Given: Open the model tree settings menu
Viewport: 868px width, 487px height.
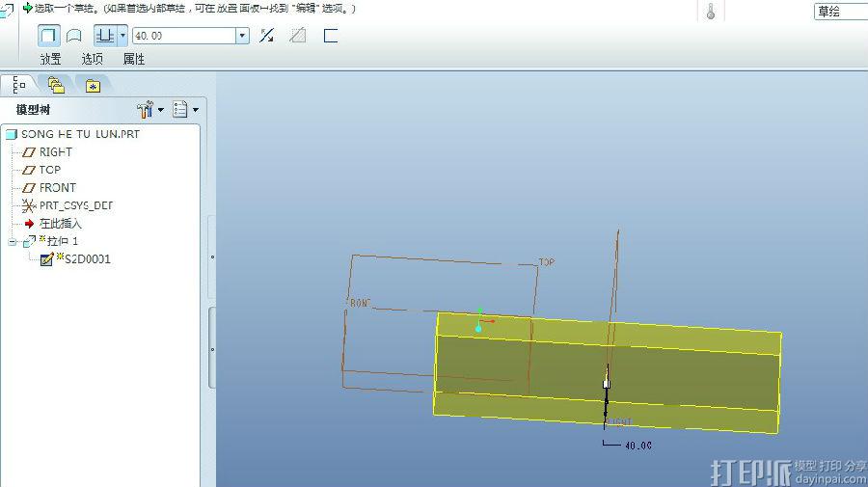Looking at the screenshot, I should point(149,110).
